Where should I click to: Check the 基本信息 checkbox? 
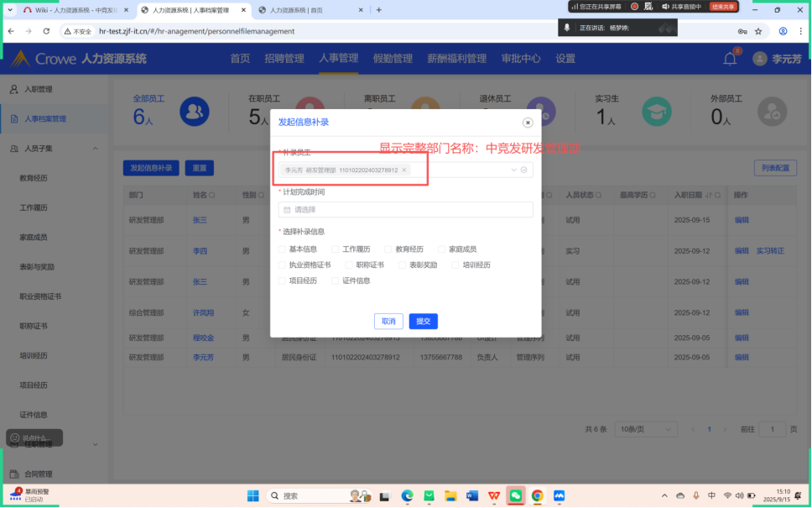(282, 249)
